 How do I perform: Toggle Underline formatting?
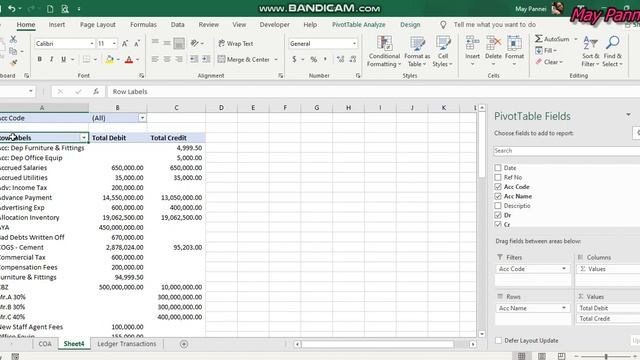(63, 60)
